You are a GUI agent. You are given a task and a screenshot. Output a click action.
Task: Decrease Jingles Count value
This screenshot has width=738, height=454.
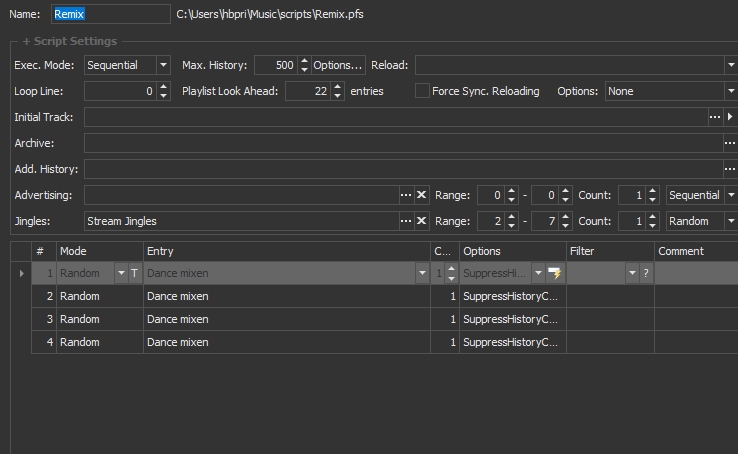coord(652,225)
